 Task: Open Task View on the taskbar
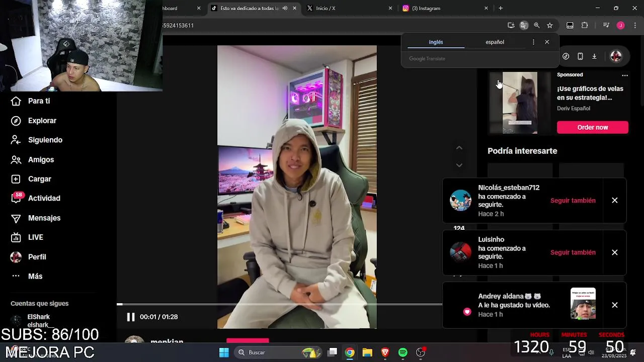click(x=333, y=352)
